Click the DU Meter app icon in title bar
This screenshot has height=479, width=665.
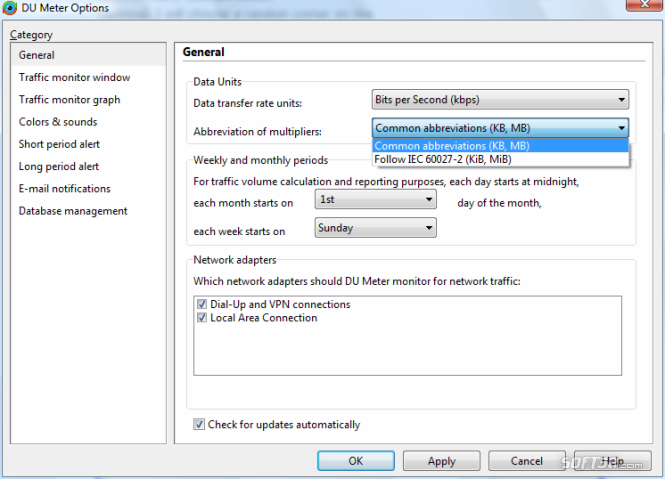pos(9,8)
